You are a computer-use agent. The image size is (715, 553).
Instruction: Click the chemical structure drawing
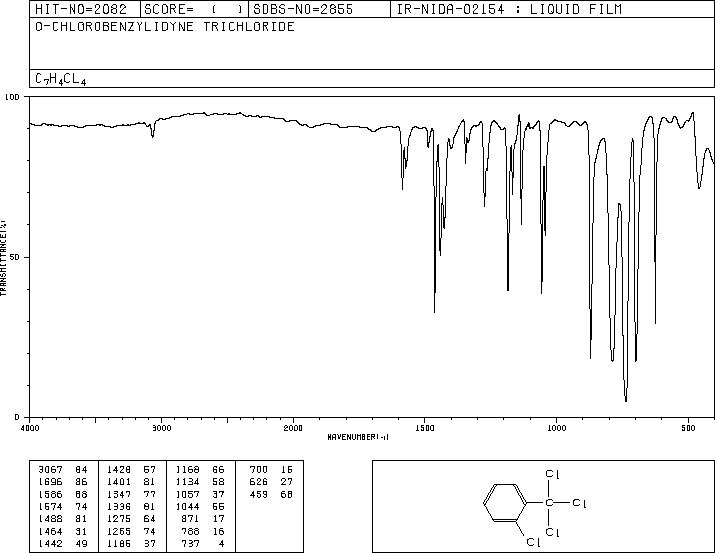pos(535,507)
